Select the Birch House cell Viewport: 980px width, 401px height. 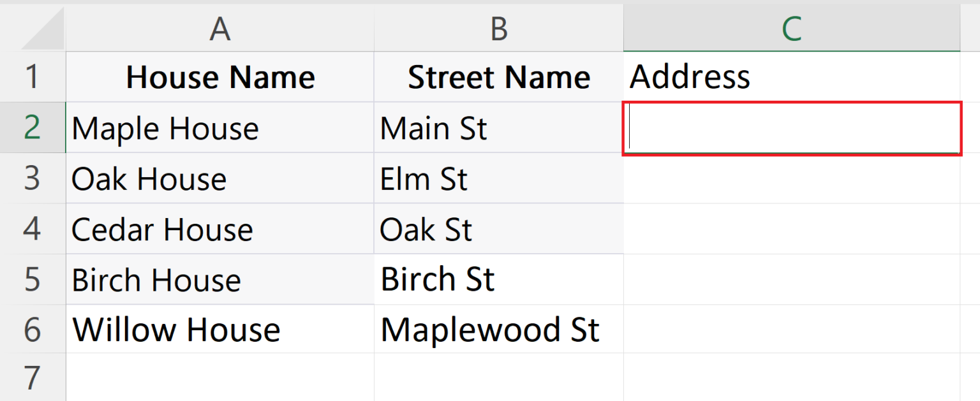[x=219, y=279]
